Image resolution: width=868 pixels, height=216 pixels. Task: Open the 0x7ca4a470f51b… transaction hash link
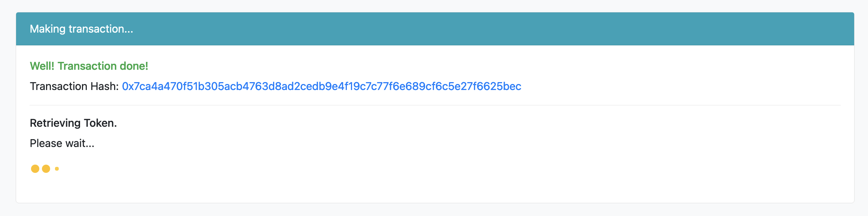[x=321, y=86]
